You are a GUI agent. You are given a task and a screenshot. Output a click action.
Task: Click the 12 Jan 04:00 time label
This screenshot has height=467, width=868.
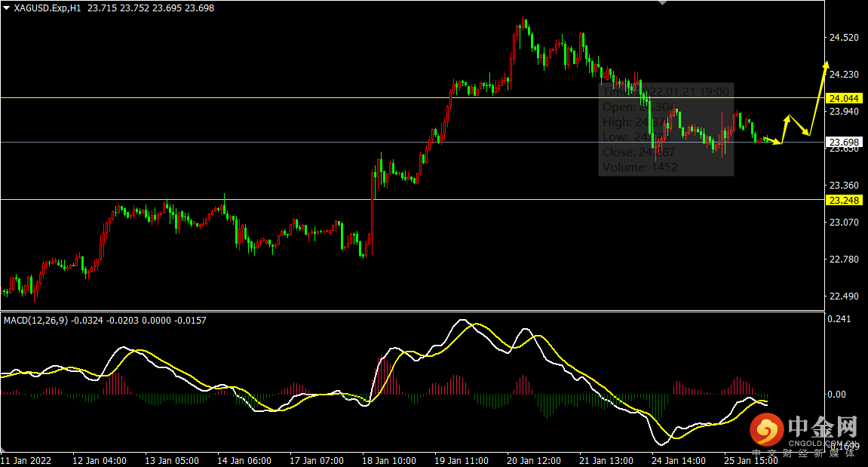[x=100, y=460]
